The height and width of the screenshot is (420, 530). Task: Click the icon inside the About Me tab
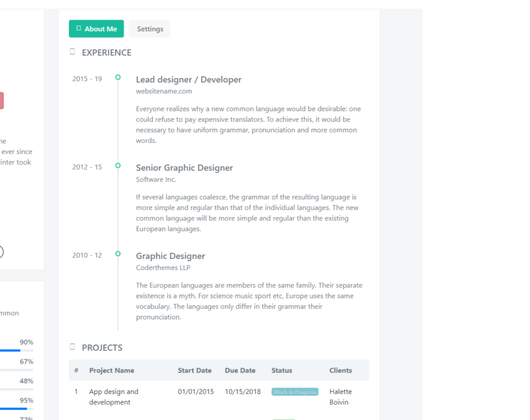79,28
